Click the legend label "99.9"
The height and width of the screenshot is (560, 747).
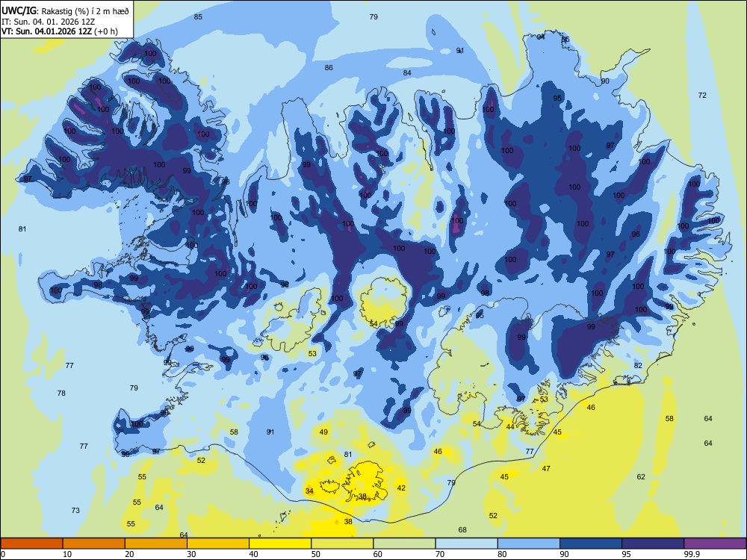point(692,554)
